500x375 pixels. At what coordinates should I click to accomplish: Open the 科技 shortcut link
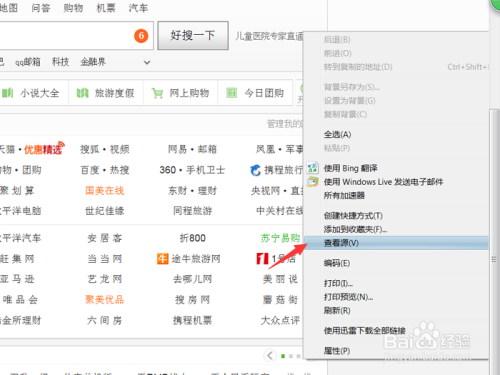60,62
